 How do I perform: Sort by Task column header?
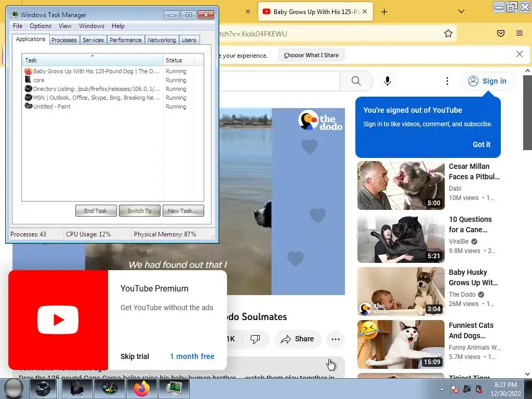tap(92, 60)
